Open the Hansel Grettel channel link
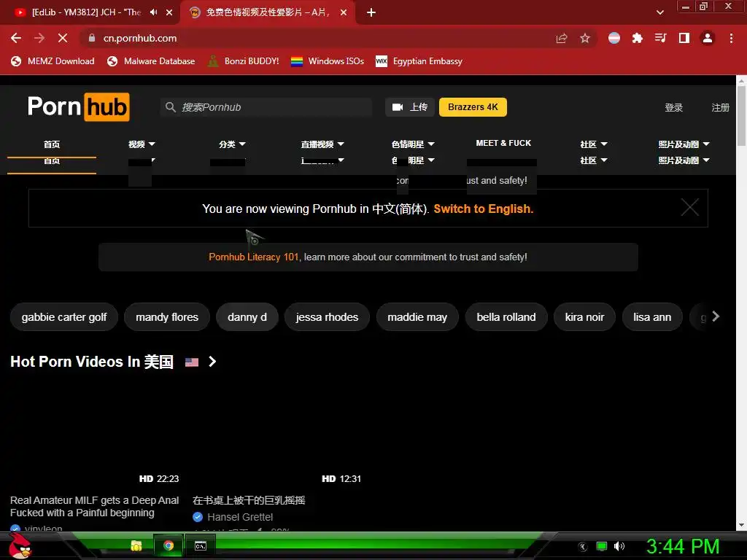This screenshot has width=747, height=560. tap(240, 517)
